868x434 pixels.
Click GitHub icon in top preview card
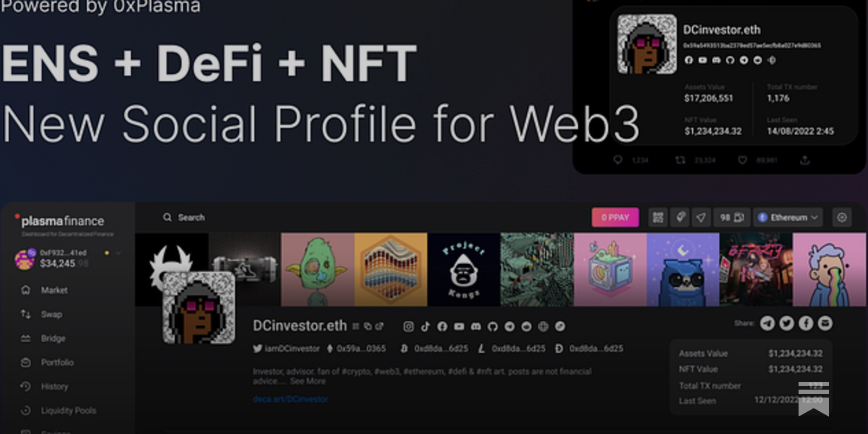pos(730,60)
